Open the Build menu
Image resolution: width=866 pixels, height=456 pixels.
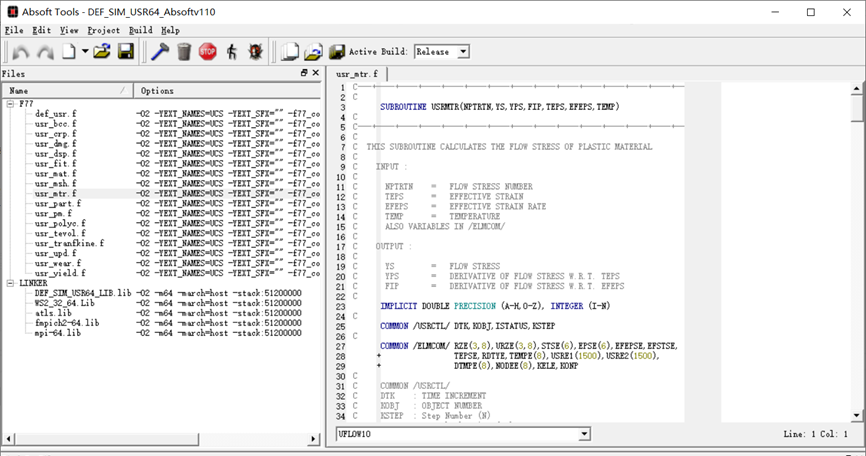pyautogui.click(x=140, y=30)
